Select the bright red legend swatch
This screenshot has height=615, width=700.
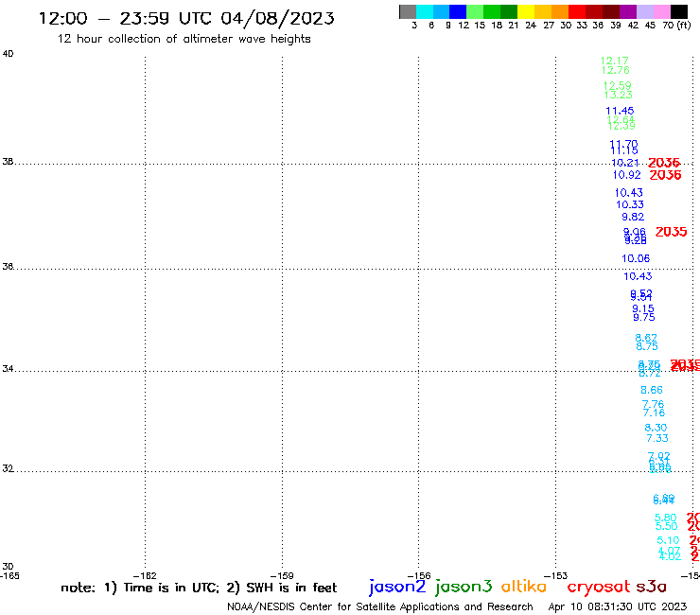577,11
